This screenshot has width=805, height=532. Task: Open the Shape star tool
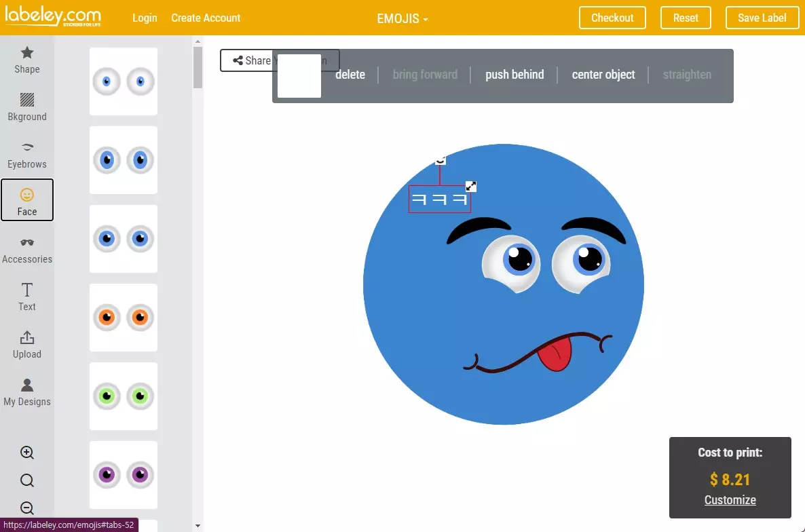[x=26, y=60]
